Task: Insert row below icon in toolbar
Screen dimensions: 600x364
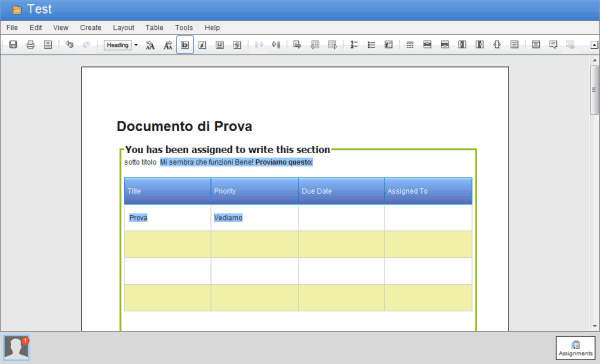Action: point(445,44)
